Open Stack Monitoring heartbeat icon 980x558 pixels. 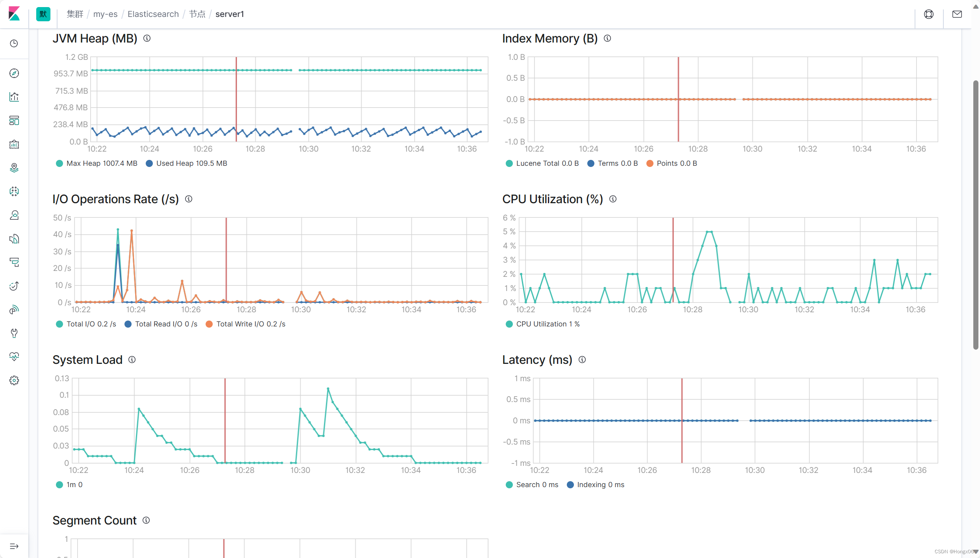point(14,357)
